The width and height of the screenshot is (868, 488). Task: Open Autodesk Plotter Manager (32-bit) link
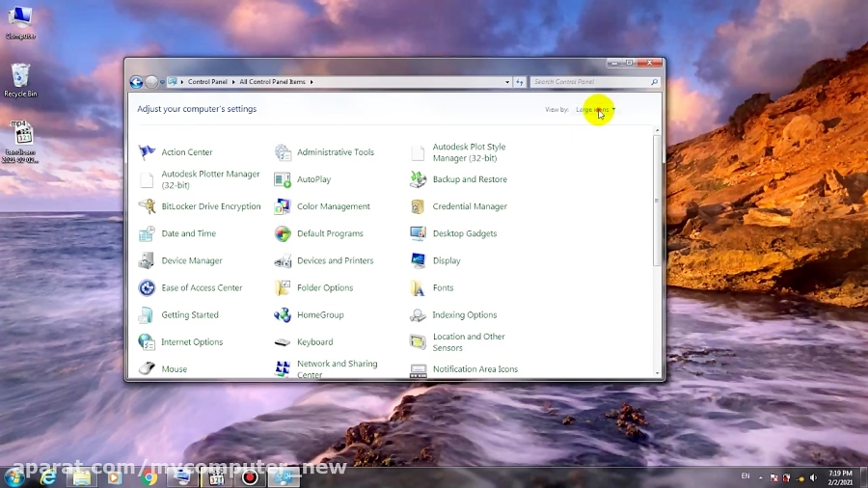[x=210, y=179]
